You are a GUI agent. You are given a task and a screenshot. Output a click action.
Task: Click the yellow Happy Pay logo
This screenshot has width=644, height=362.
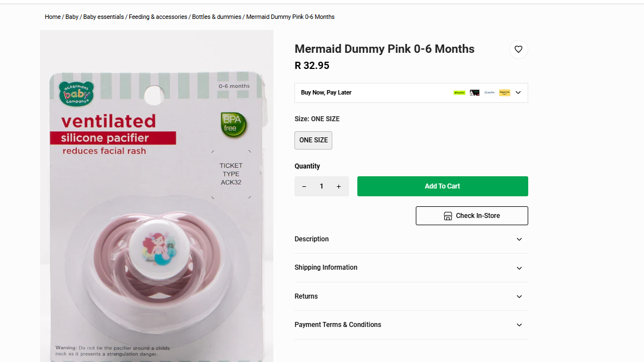(504, 93)
